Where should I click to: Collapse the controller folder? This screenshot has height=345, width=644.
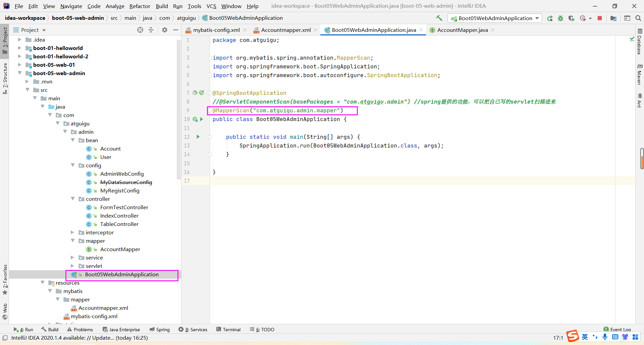[x=72, y=199]
